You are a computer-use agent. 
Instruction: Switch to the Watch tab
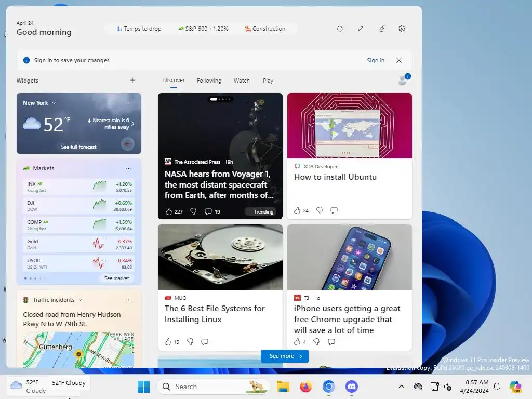coord(242,81)
